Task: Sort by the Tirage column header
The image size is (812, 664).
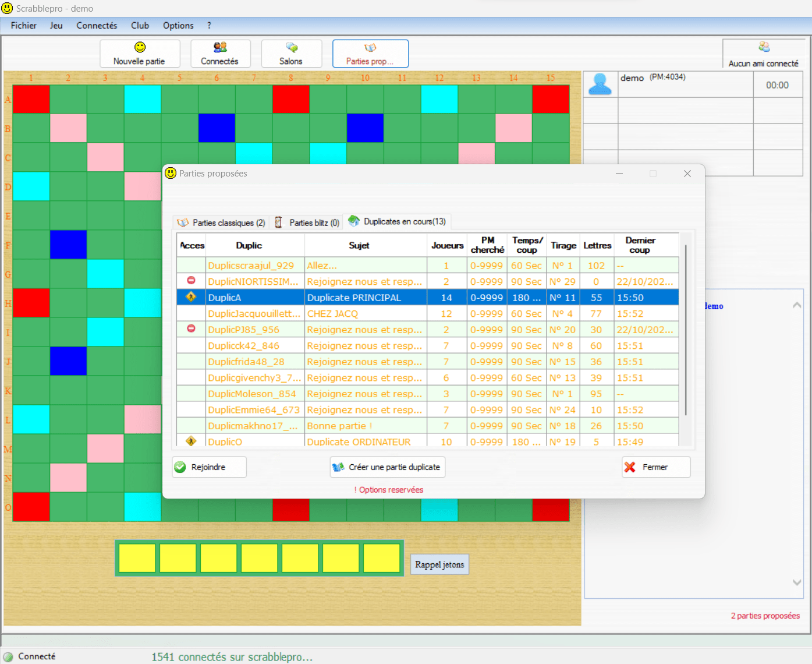Action: pyautogui.click(x=563, y=245)
